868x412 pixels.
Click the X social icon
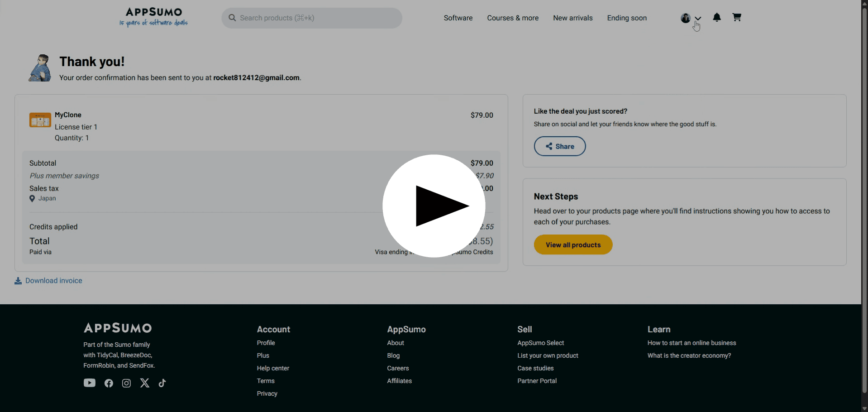point(145,383)
